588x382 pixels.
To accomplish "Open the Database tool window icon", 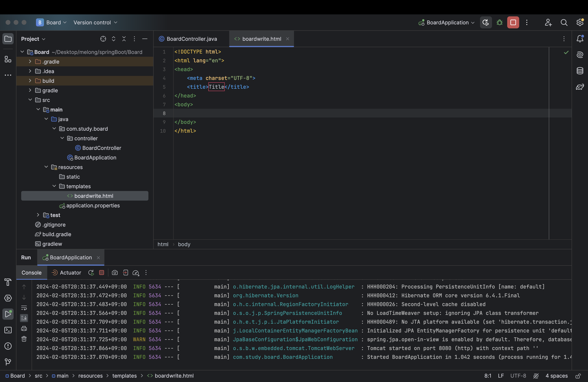I will pyautogui.click(x=580, y=71).
